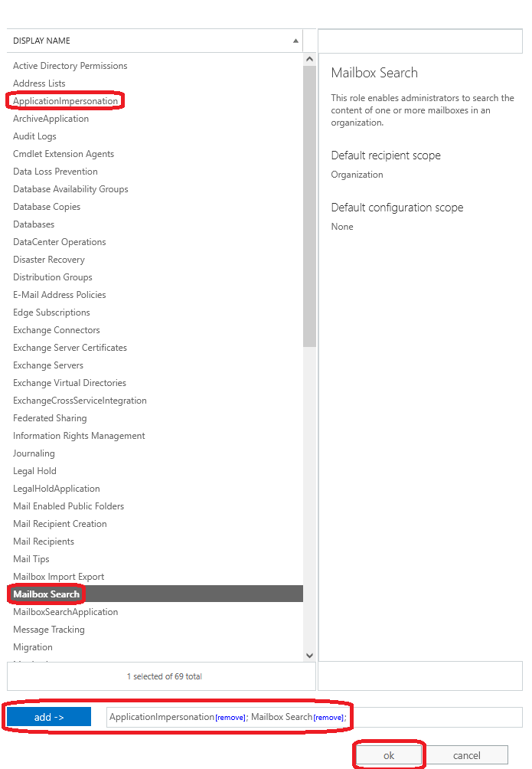Image resolution: width=532 pixels, height=769 pixels.
Task: Pick the Legal Hold role
Action: [34, 471]
